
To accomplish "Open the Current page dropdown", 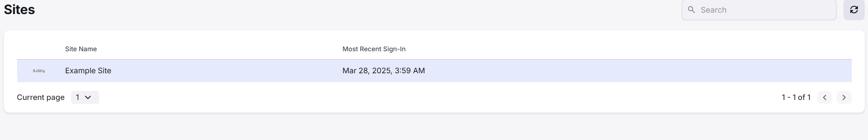I will click(85, 97).
